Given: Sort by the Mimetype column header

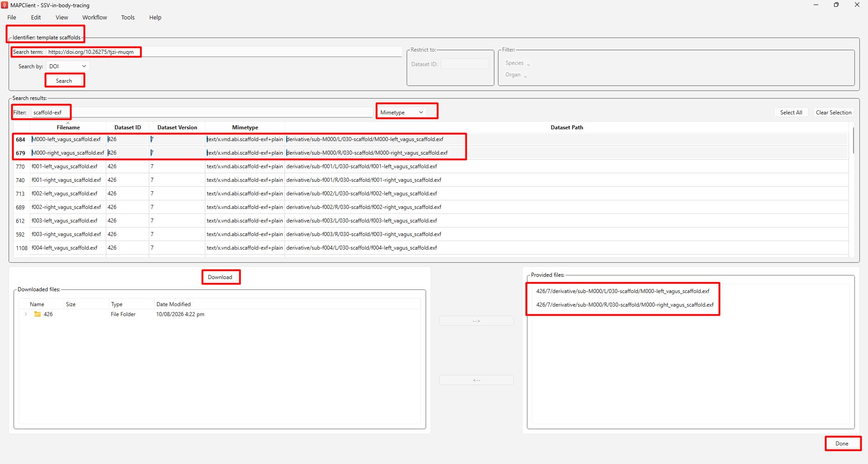Looking at the screenshot, I should click(x=245, y=127).
